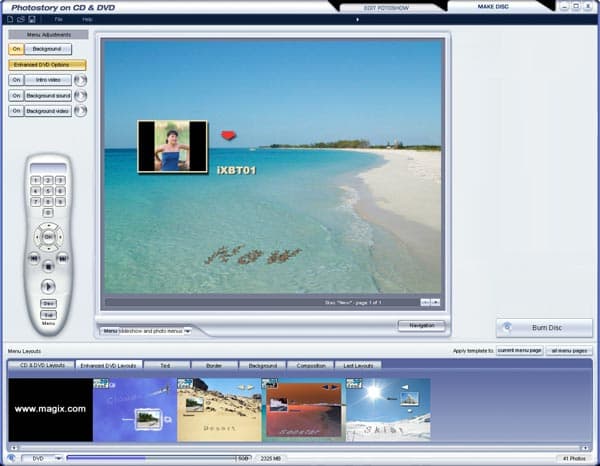Viewport: 600px width, 466px height.
Task: Click number 0 on the remote control
Action: pyautogui.click(x=48, y=212)
